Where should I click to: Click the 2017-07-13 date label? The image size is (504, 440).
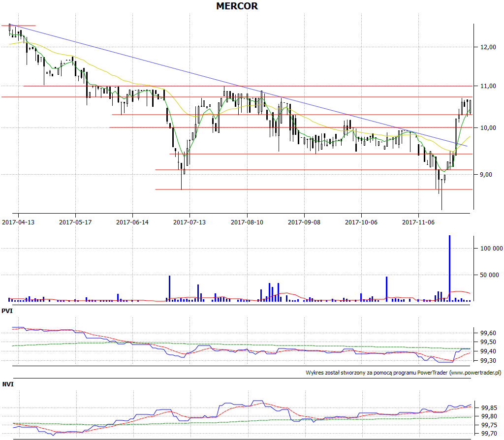pos(189,222)
